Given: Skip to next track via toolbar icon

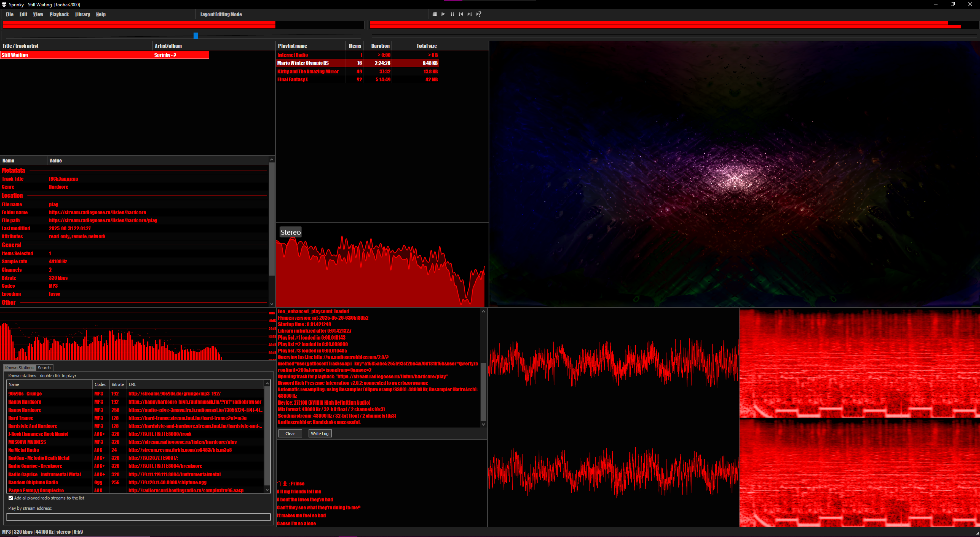Looking at the screenshot, I should click(x=469, y=14).
